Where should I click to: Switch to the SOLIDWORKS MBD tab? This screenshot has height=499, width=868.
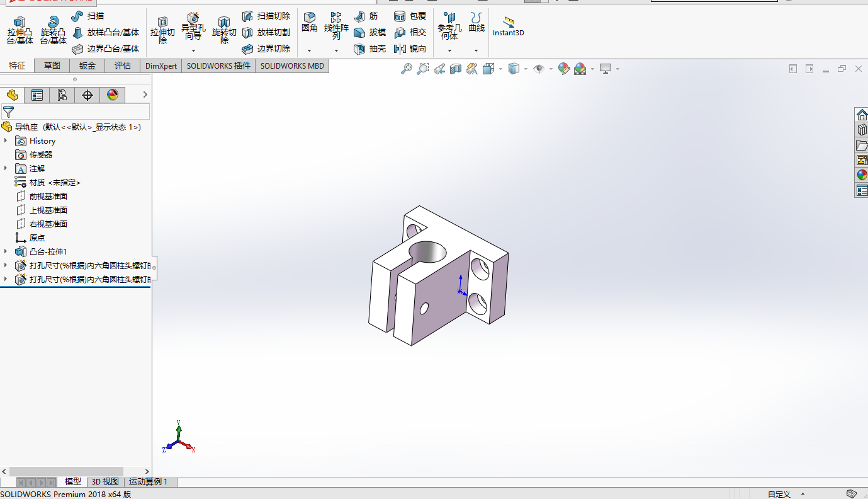tap(292, 66)
